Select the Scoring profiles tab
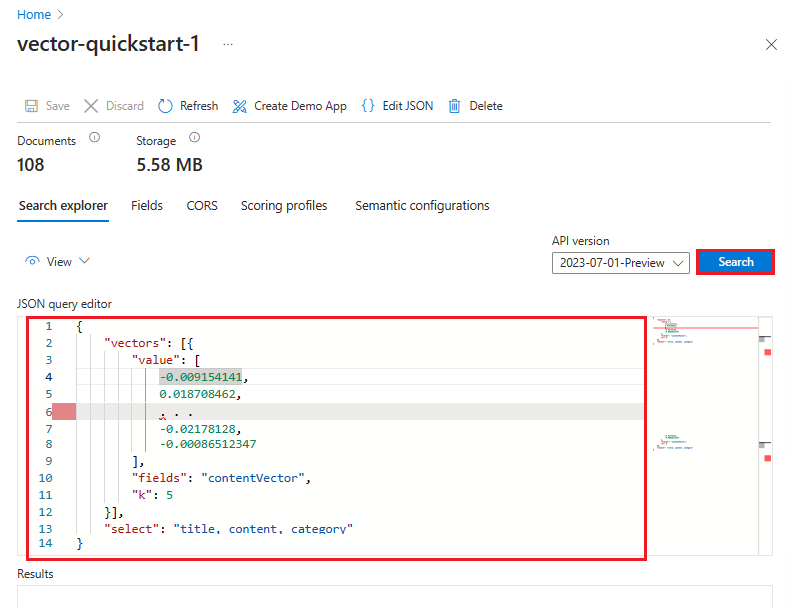791x608 pixels. [x=284, y=206]
